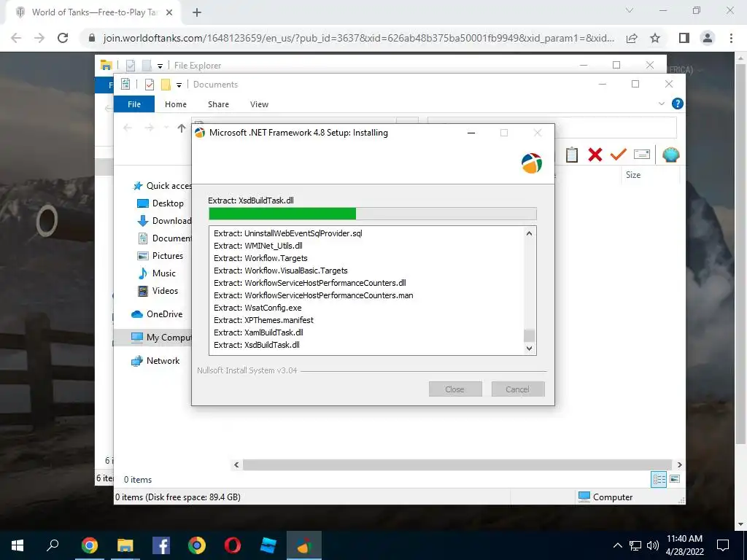Select the XsdBuildTask.dll log line in list
The width and height of the screenshot is (747, 560).
point(257,345)
